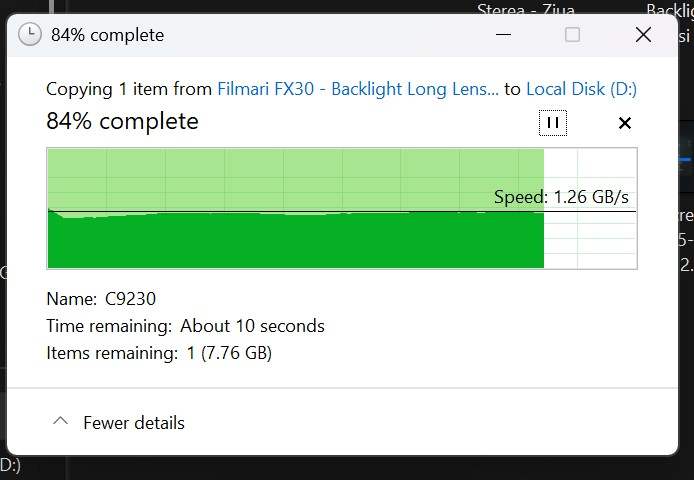Click the maximize button in the title bar
Viewport: 694px width, 480px height.
pyautogui.click(x=572, y=35)
